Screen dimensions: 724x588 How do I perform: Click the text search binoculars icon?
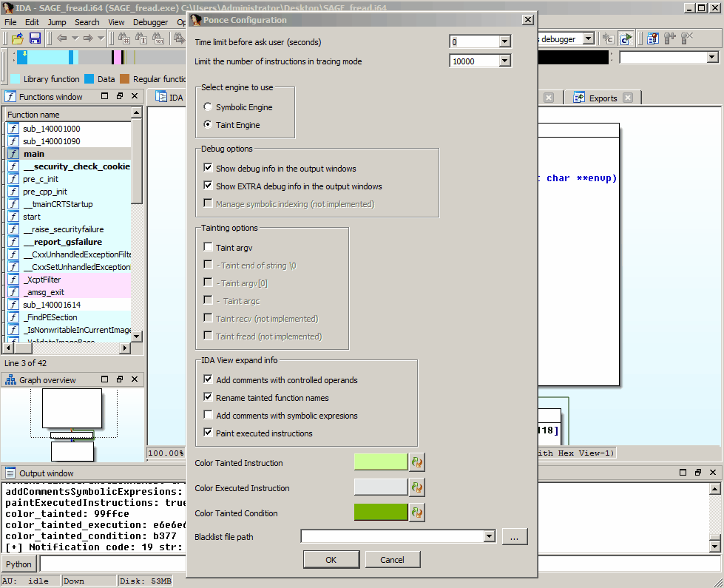pyautogui.click(x=141, y=38)
